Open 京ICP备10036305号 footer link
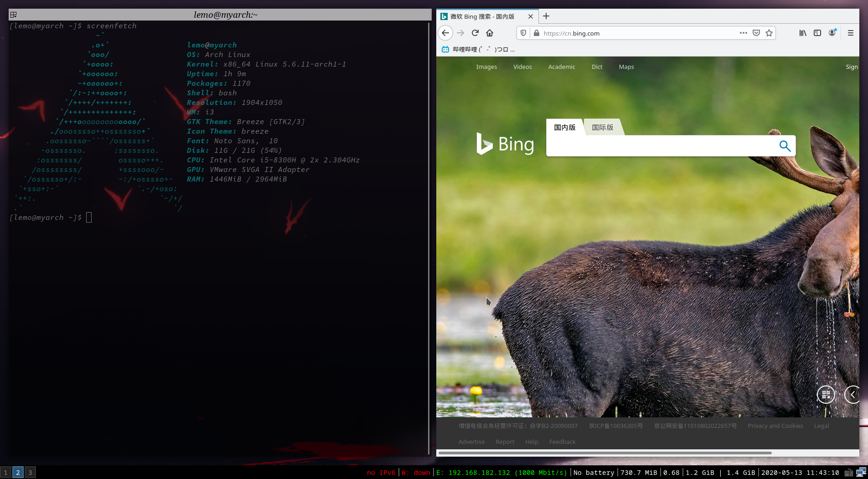The image size is (868, 479). (x=615, y=426)
